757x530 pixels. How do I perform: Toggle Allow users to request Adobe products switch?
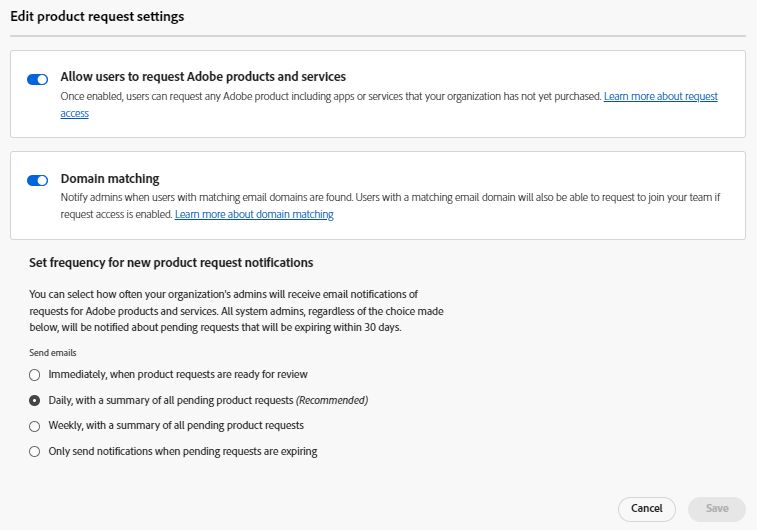pos(37,79)
